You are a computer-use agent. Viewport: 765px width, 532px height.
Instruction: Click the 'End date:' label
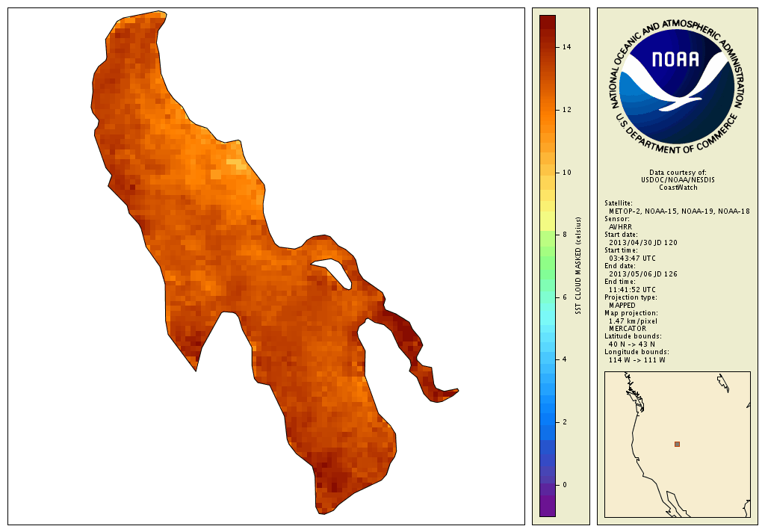(619, 266)
